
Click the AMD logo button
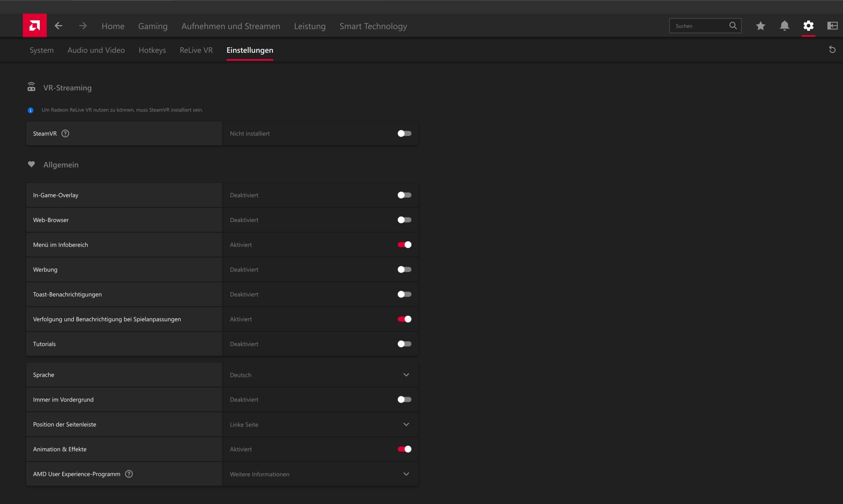coord(35,25)
